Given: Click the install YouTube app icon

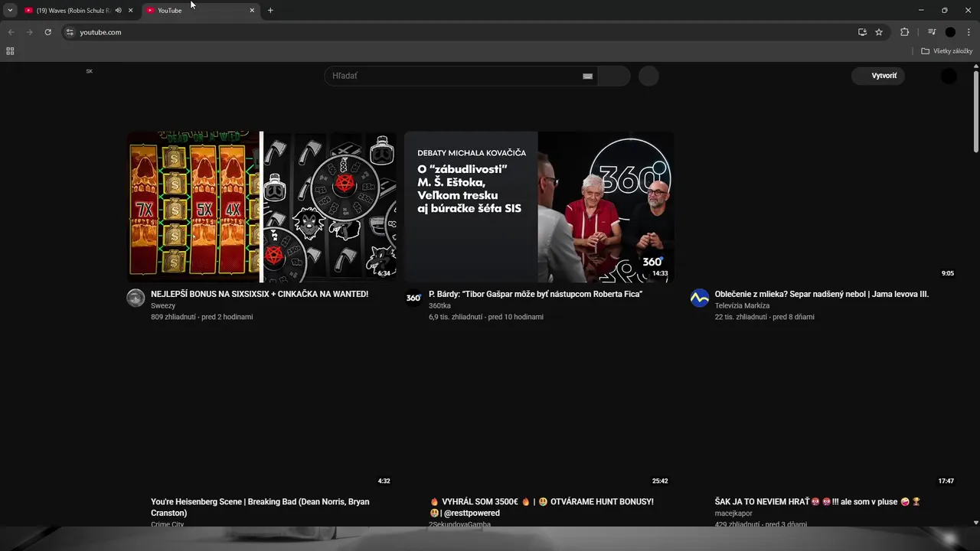Looking at the screenshot, I should click(x=862, y=32).
